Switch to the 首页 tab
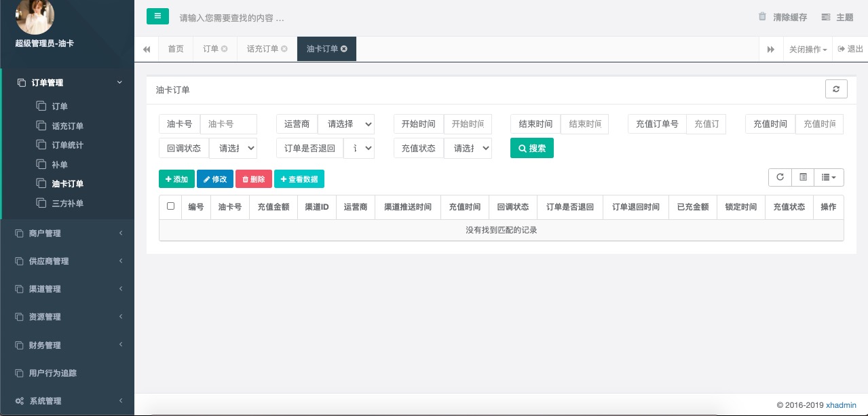This screenshot has height=416, width=868. pyautogui.click(x=176, y=49)
